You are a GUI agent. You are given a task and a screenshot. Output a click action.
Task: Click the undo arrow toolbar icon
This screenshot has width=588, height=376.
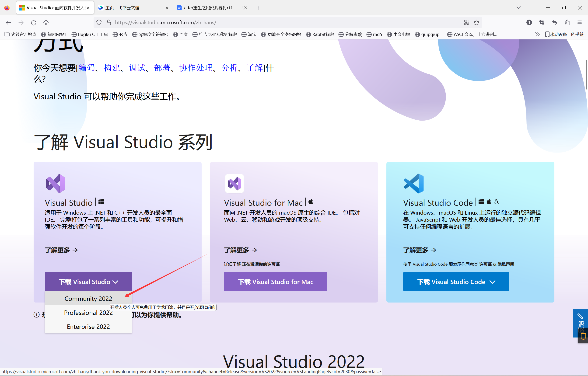pyautogui.click(x=554, y=22)
